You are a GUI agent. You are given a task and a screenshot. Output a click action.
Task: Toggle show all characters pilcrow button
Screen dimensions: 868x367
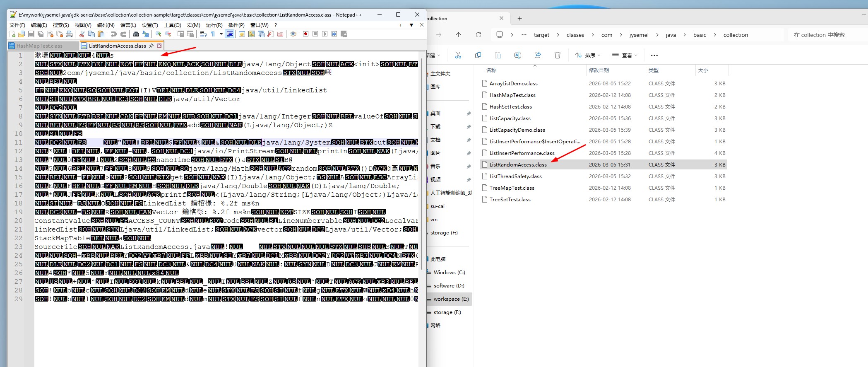(213, 34)
